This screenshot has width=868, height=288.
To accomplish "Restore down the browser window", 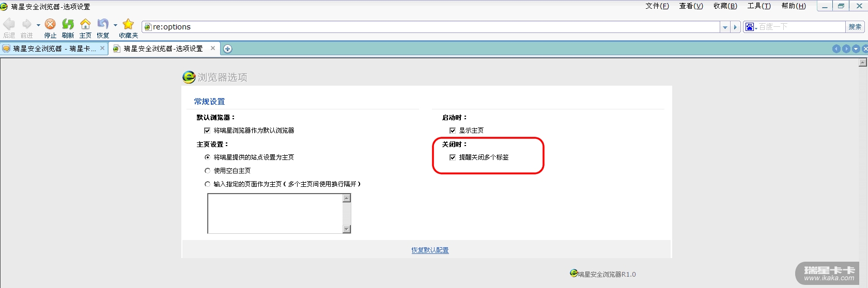I will point(842,6).
